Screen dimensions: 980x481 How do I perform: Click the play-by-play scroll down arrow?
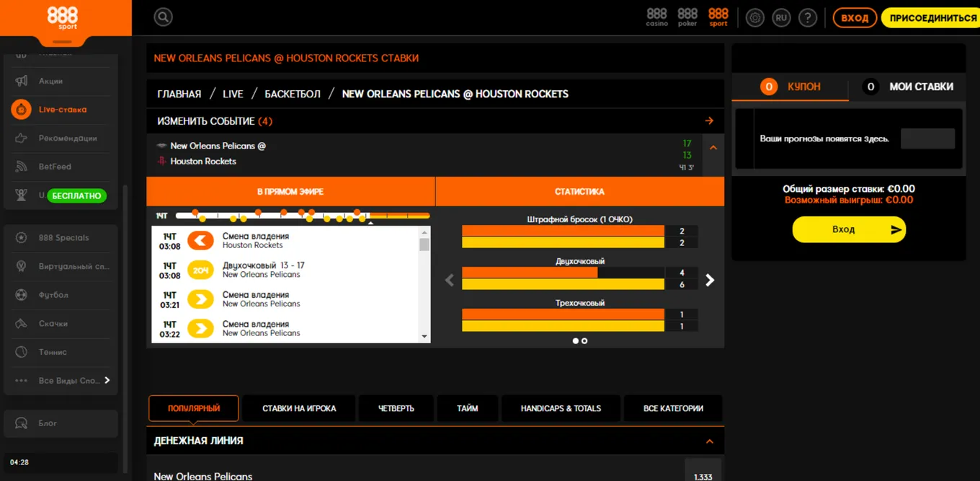click(424, 337)
